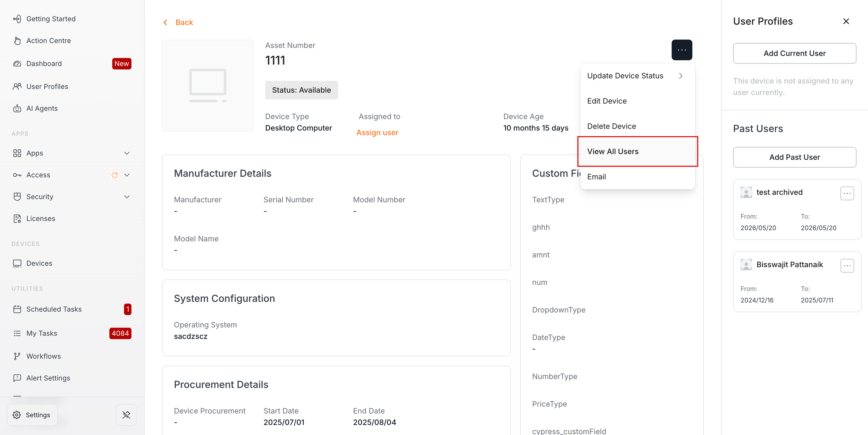
Task: Open Settings at the sidebar bottom
Action: tap(32, 415)
